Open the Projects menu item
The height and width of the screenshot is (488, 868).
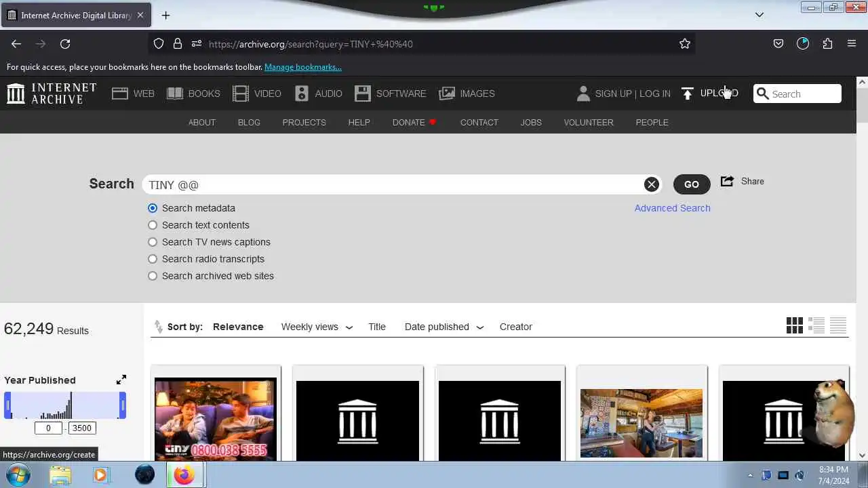click(x=304, y=123)
